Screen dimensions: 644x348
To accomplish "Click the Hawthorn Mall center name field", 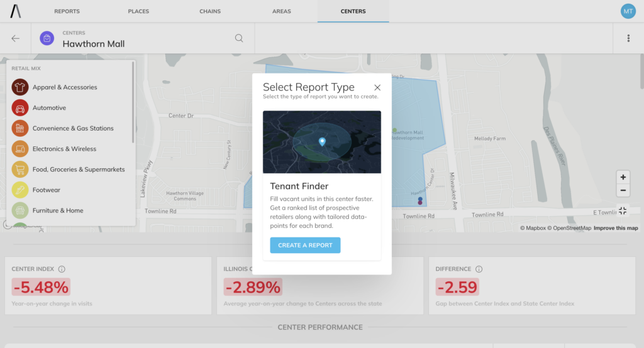I will coord(94,44).
